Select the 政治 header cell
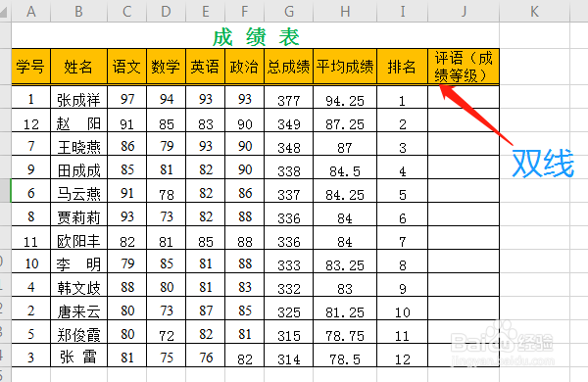Viewport: 588px width, 382px height. pyautogui.click(x=244, y=67)
